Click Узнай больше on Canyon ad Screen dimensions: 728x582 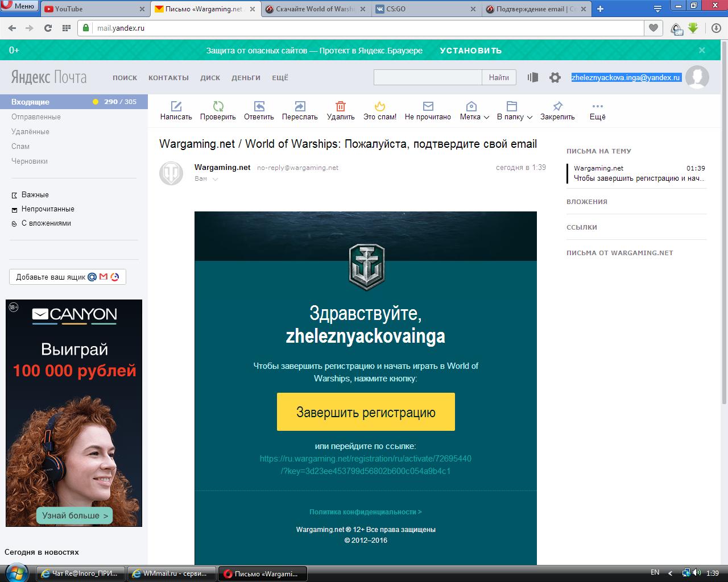(75, 516)
